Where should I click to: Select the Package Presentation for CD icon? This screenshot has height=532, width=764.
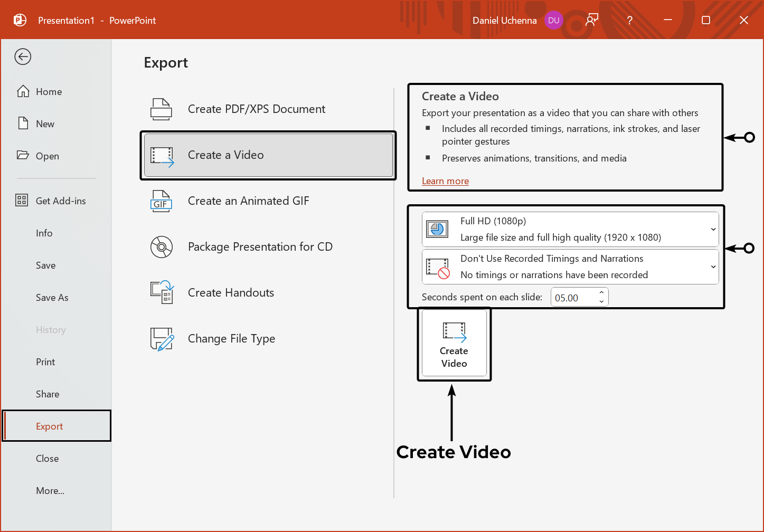162,246
